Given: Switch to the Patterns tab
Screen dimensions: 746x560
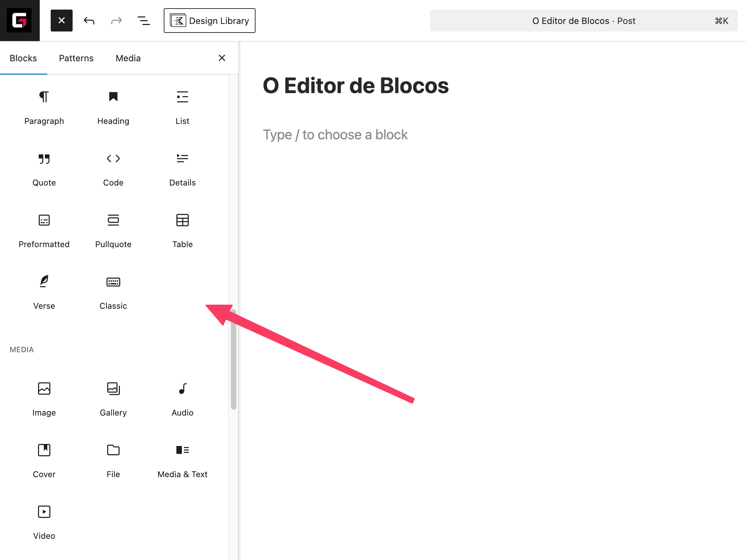Looking at the screenshot, I should (x=76, y=58).
